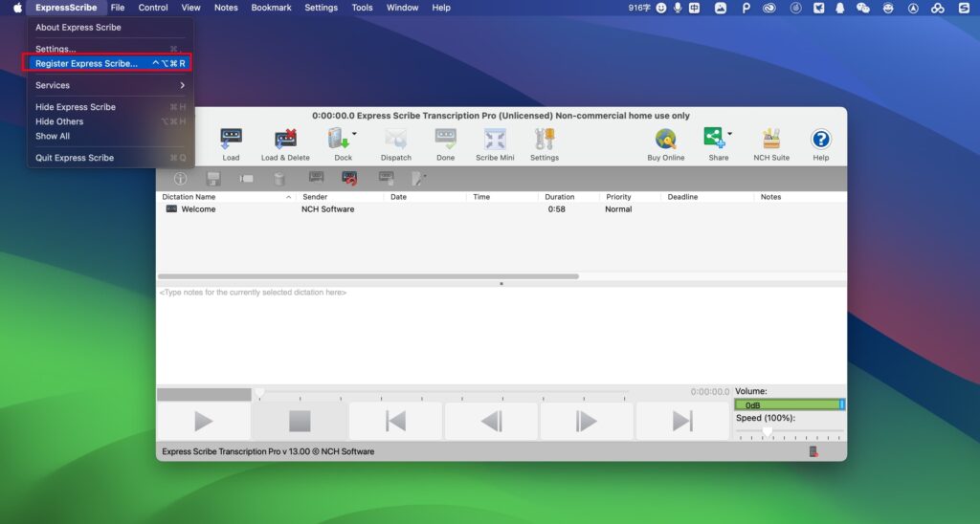Viewport: 980px width, 524px height.
Task: Click the microphone icon in the menu bar
Action: click(x=678, y=8)
